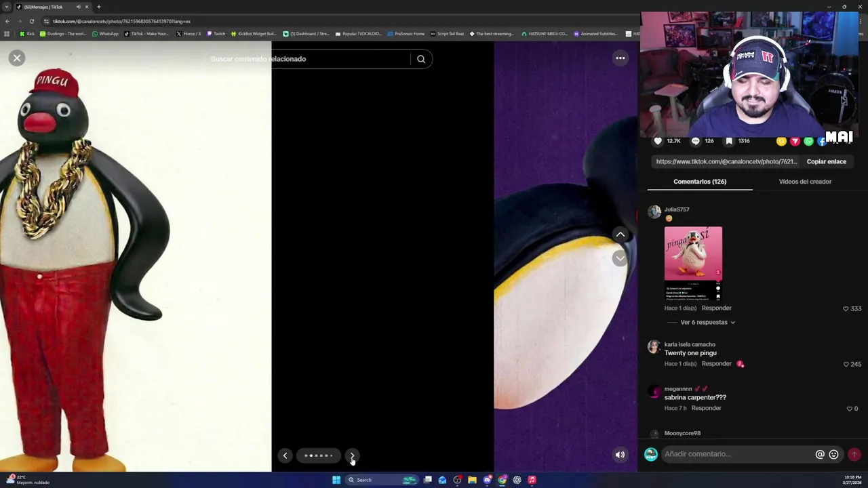
Task: Show the next photo in slideshow
Action: coord(352,455)
